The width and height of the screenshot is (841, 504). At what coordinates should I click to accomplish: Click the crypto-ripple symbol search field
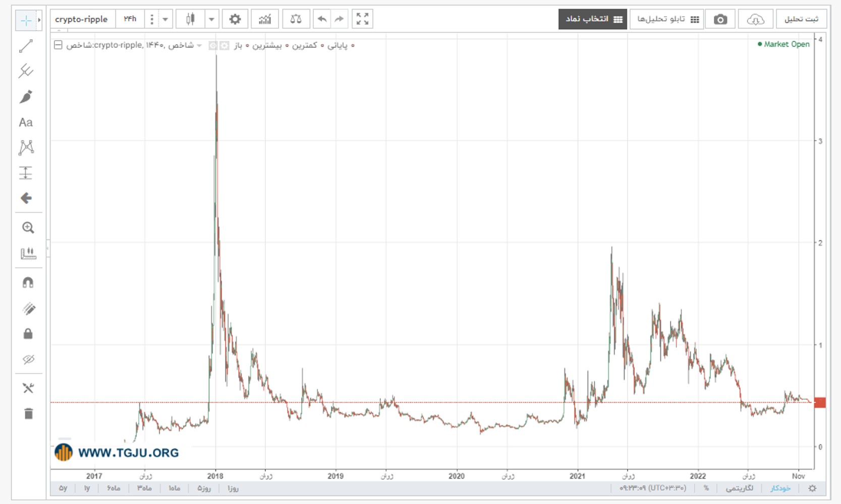[x=82, y=19]
